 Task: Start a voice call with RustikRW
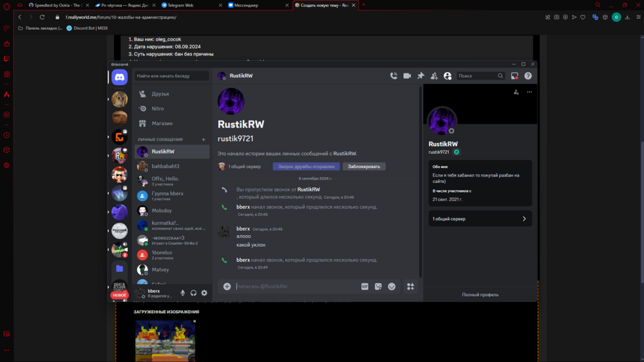pos(393,75)
